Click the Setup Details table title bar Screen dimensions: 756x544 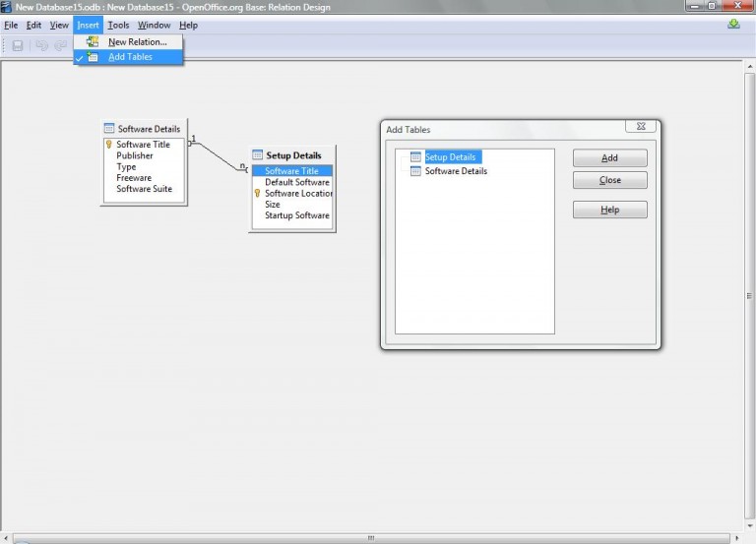292,155
